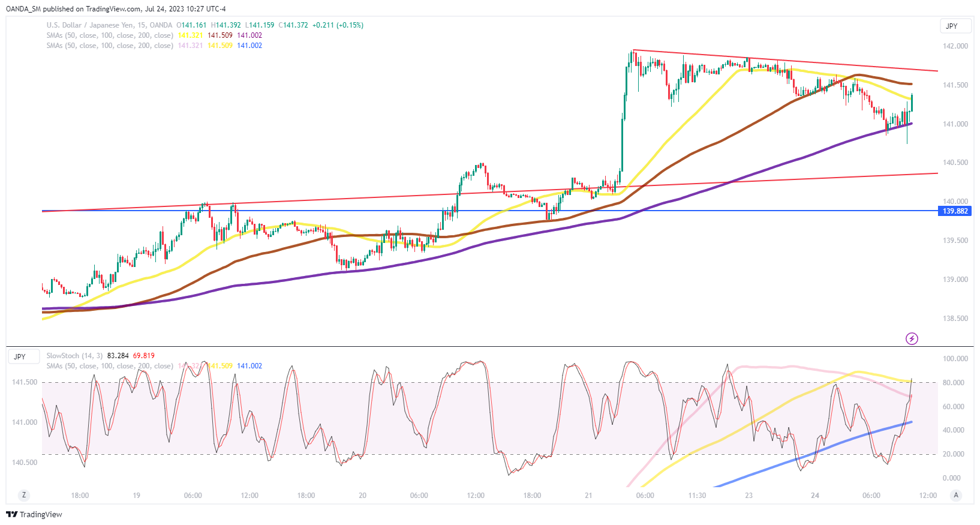Image resolution: width=980 pixels, height=525 pixels.
Task: Click the date 24 on time axis
Action: pyautogui.click(x=815, y=496)
